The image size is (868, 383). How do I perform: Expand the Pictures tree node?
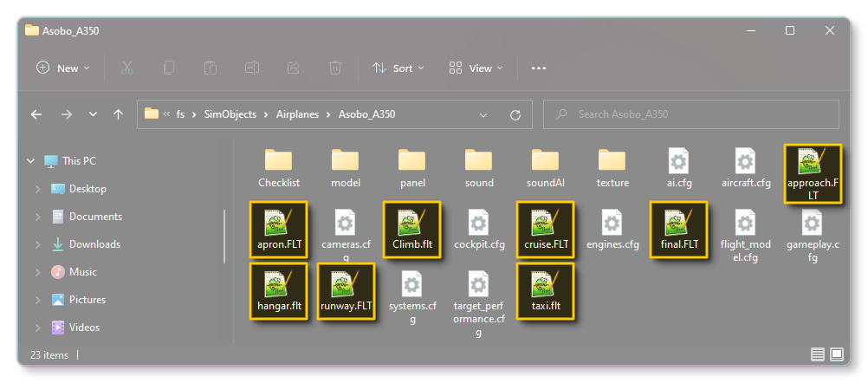[x=38, y=300]
